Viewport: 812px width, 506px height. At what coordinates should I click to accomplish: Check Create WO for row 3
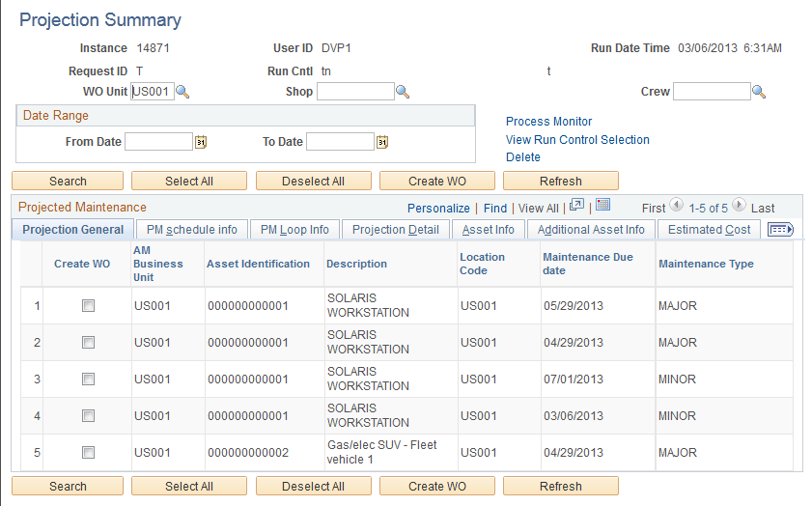click(88, 379)
